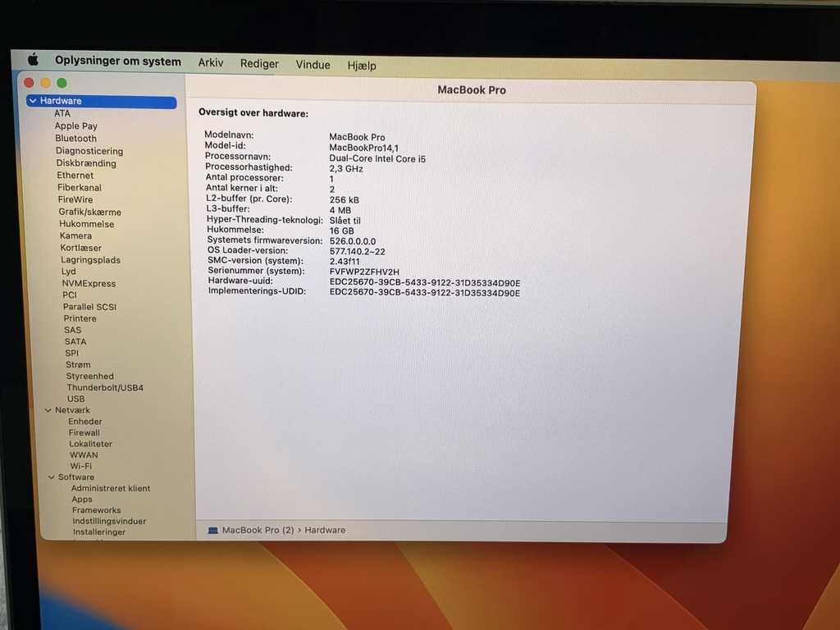Open the Arkiv menu

pyautogui.click(x=211, y=63)
